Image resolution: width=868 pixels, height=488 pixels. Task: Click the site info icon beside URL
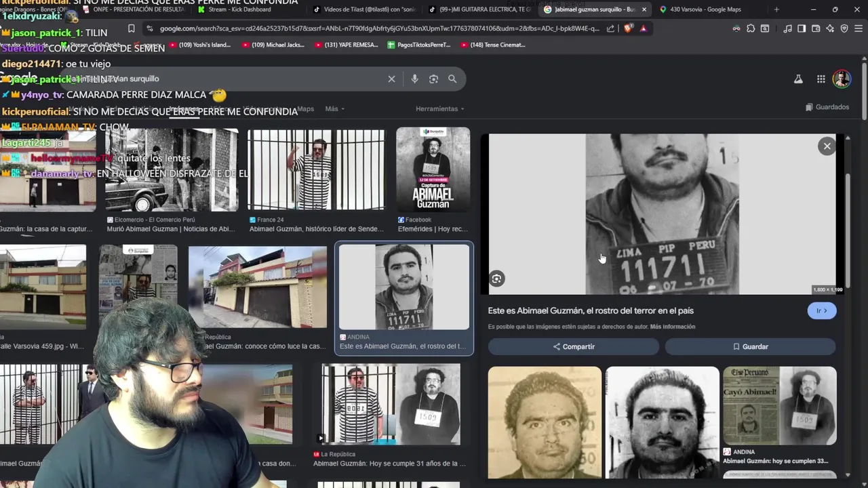point(150,28)
